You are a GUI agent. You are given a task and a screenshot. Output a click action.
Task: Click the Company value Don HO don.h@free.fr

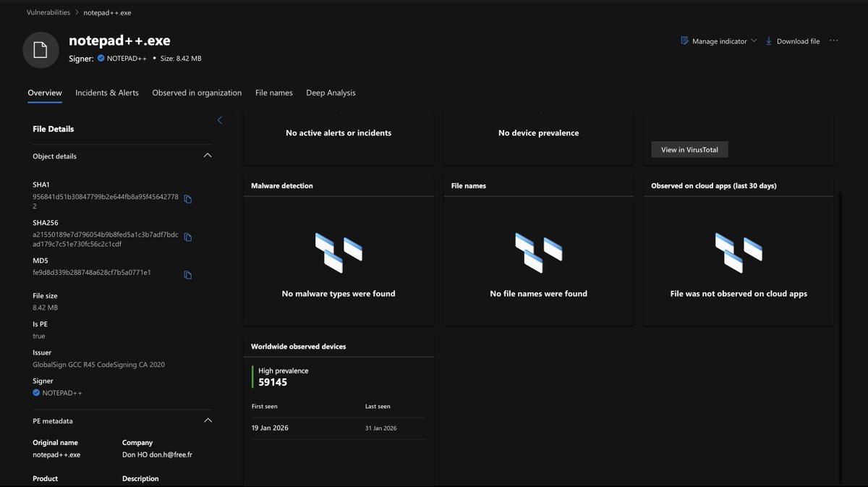point(158,454)
